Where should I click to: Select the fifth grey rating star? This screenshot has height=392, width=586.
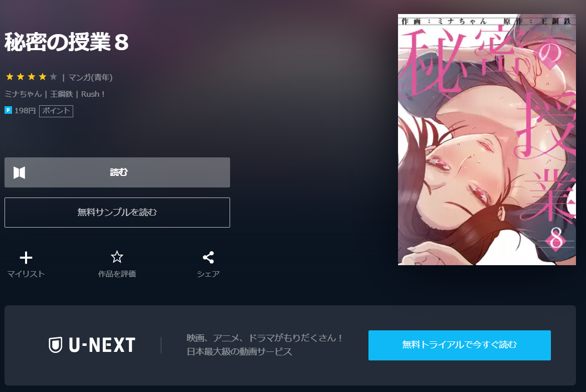54,77
